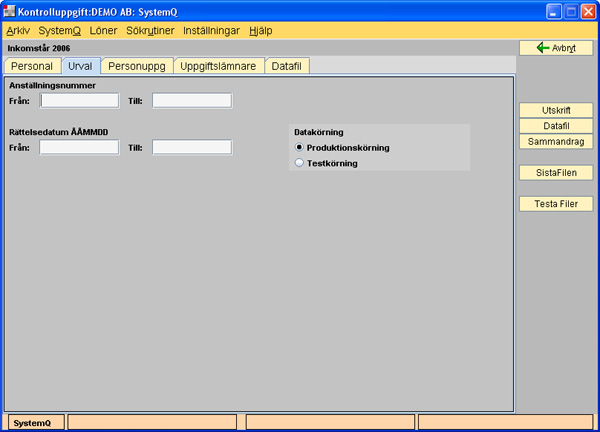Click the Utskrift button
Image resolution: width=600 pixels, height=432 pixels.
click(x=556, y=110)
